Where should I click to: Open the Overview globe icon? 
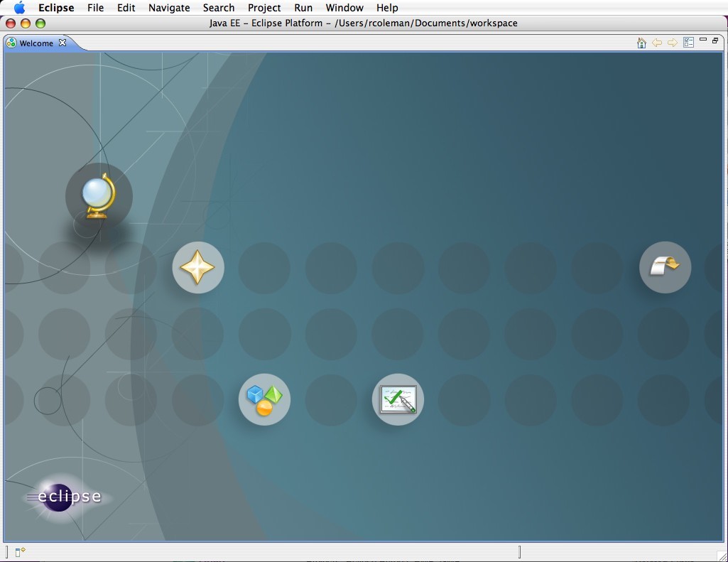coord(99,196)
